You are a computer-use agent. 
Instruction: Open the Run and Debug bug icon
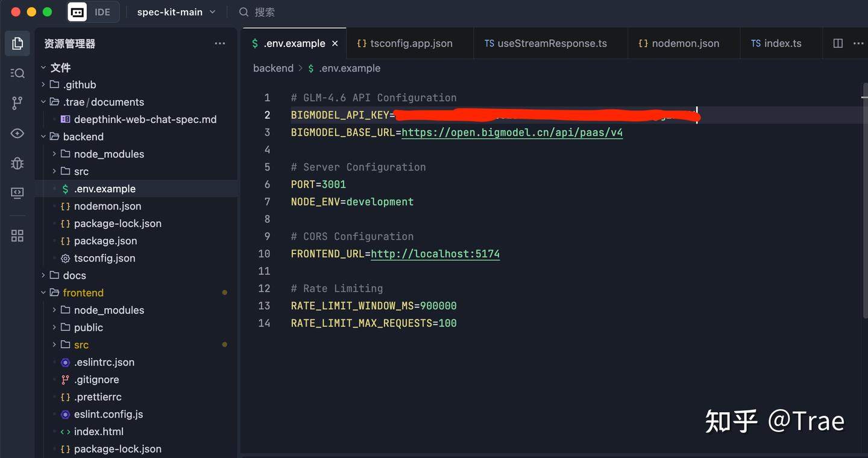(17, 163)
